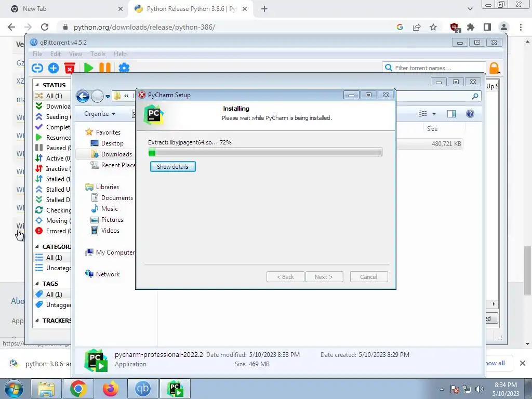
Task: Open Chrome three-dot menu
Action: coord(521,27)
